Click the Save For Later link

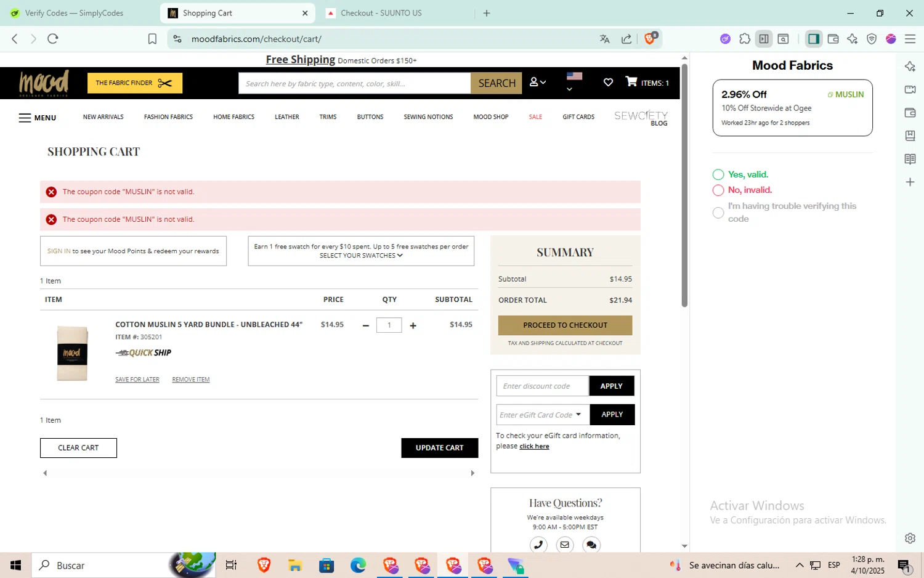[x=137, y=380]
